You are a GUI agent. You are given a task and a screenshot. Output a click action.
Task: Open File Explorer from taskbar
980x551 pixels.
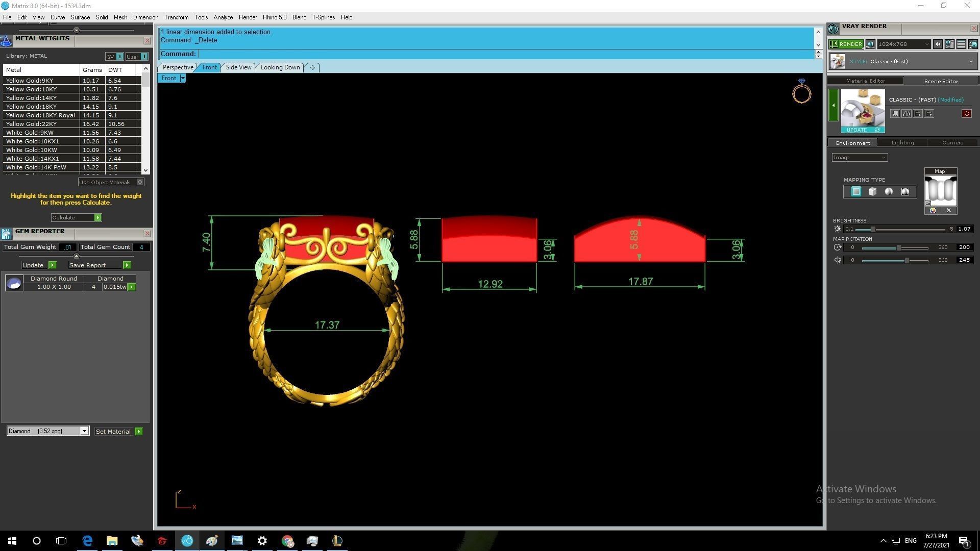pyautogui.click(x=112, y=541)
